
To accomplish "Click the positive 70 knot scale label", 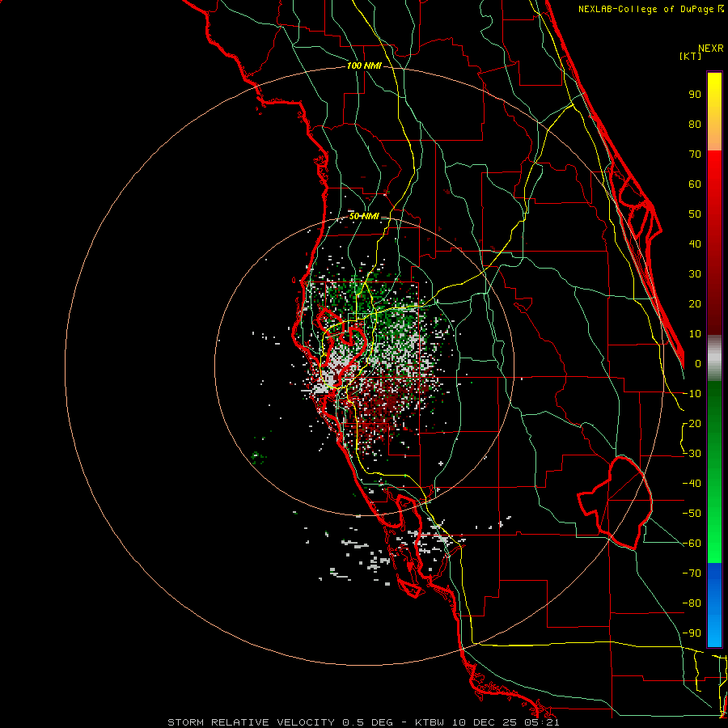I will tap(695, 154).
